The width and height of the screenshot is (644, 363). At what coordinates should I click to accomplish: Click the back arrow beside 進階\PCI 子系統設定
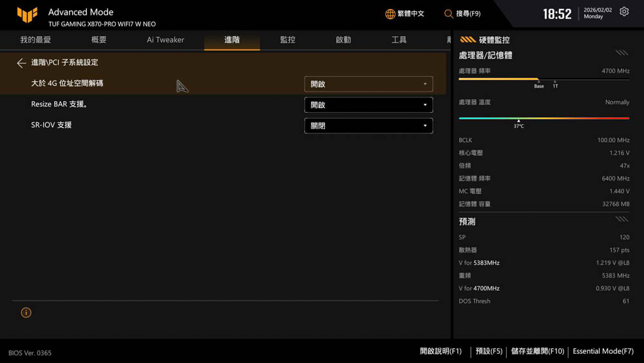21,63
